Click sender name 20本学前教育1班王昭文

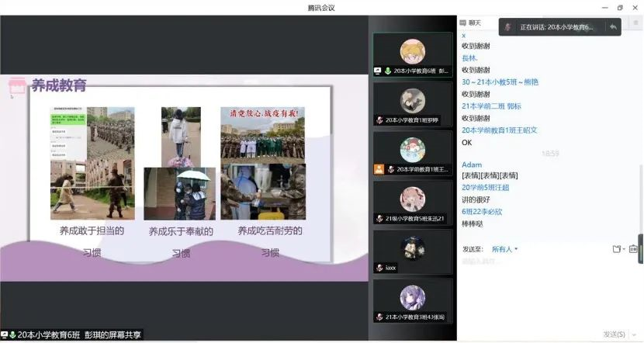point(500,130)
